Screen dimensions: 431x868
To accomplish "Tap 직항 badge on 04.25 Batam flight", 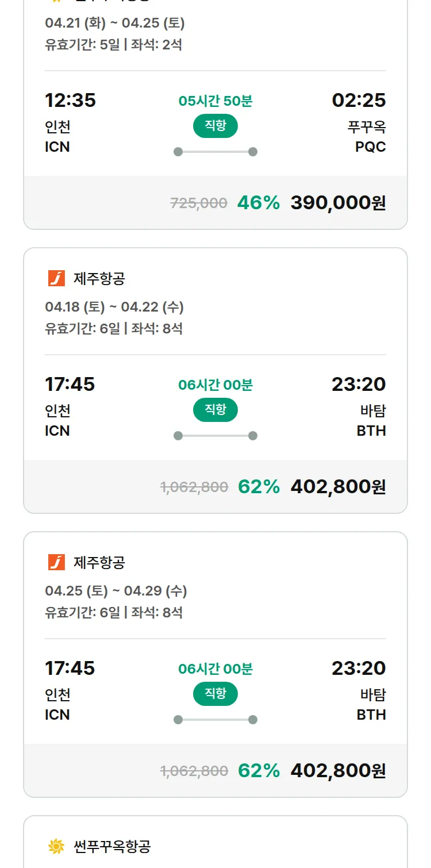I will 215,694.
